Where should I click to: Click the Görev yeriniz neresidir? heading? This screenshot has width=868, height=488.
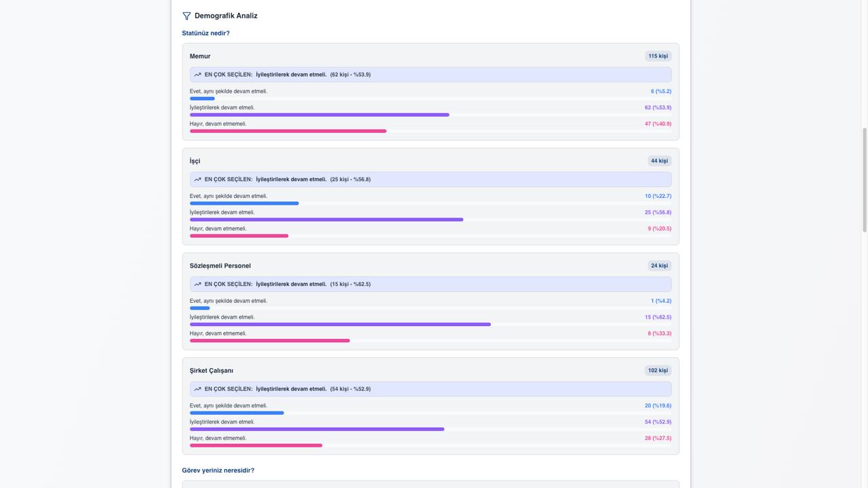coord(218,470)
